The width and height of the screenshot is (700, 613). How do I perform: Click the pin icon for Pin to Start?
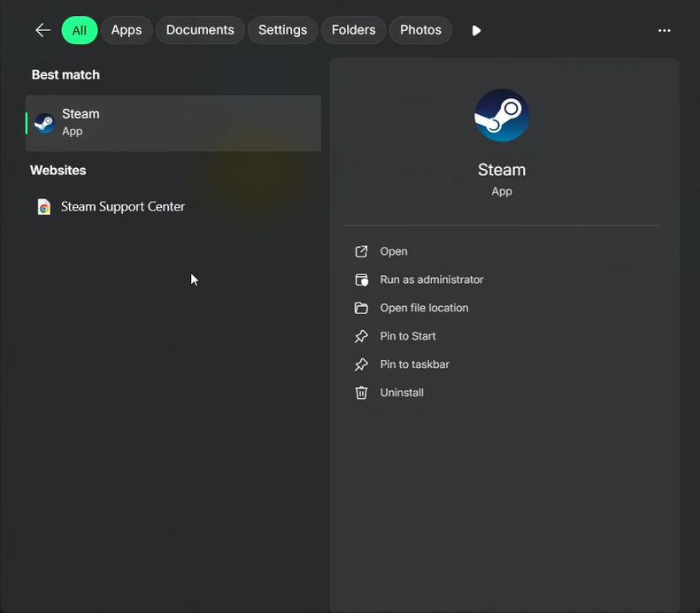pos(361,336)
